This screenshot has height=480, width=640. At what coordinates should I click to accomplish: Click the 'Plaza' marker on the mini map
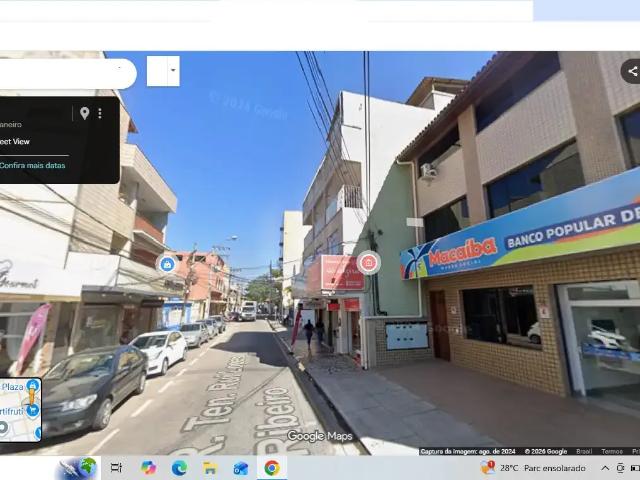coord(32,385)
